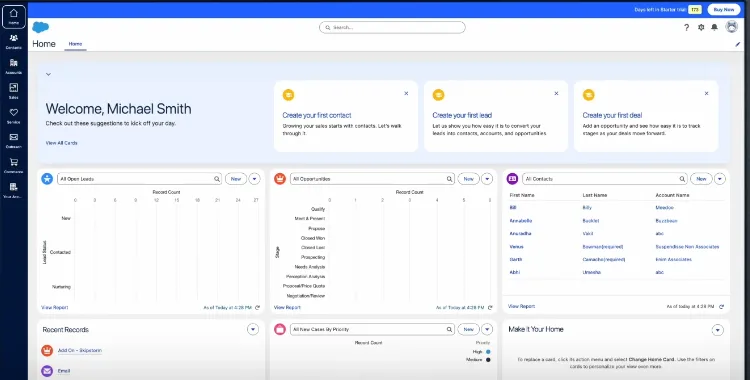Click the All Contacts card icon
Image resolution: width=750 pixels, height=380 pixels.
pos(512,179)
